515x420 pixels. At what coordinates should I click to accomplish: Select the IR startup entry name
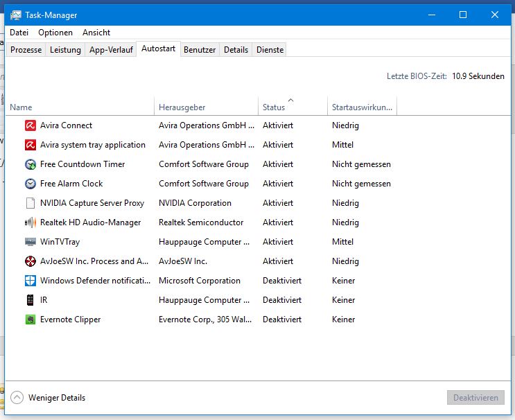pyautogui.click(x=44, y=300)
